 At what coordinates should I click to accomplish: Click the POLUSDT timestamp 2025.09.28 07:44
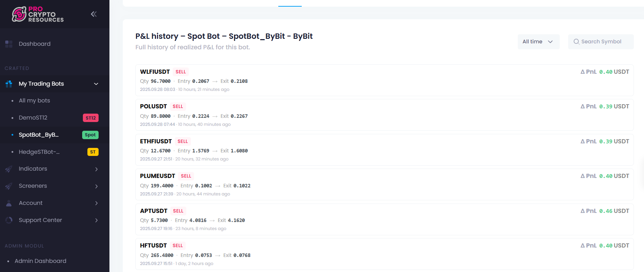(157, 124)
